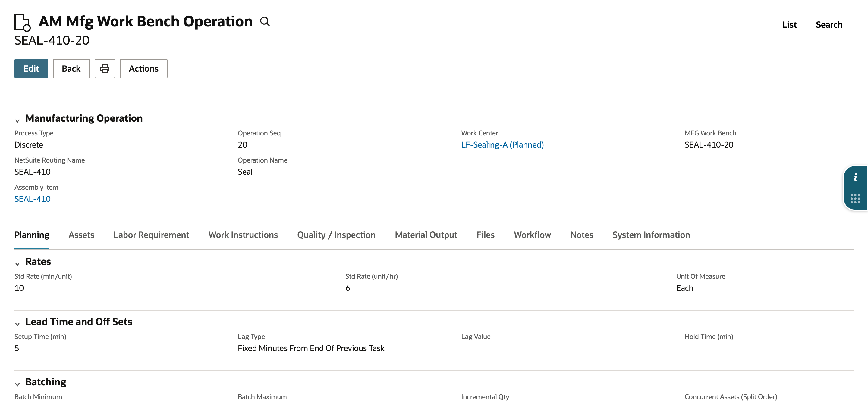Open the Quality / Inspection tab
868x407 pixels.
click(336, 235)
